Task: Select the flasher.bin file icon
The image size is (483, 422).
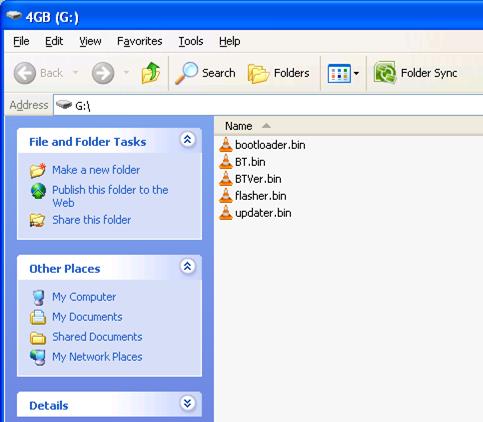Action: pyautogui.click(x=226, y=196)
